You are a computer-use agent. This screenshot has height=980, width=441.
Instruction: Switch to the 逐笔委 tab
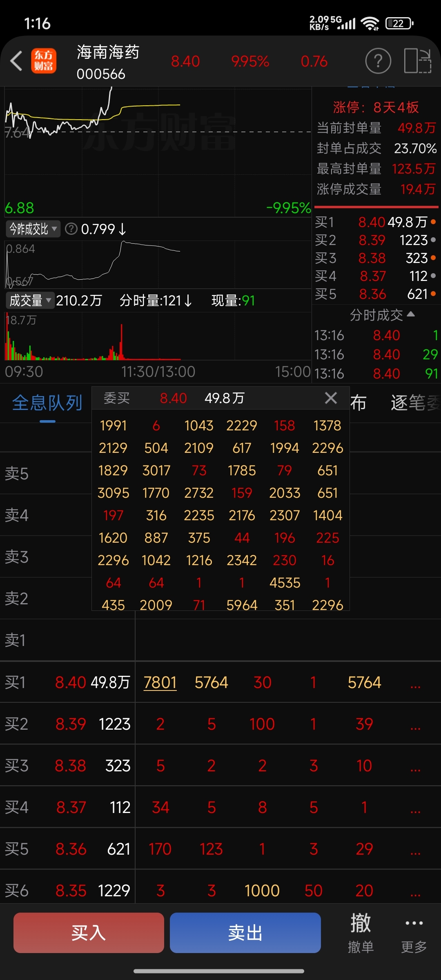coord(416,403)
